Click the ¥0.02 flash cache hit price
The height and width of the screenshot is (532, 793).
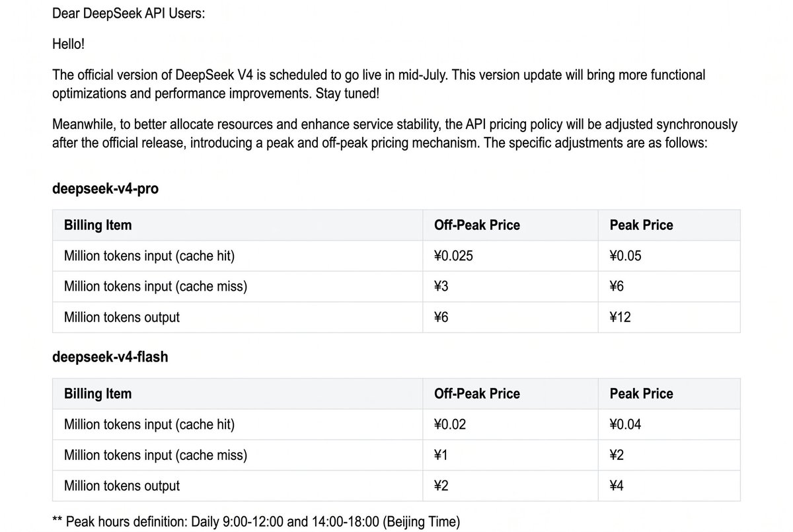click(450, 424)
